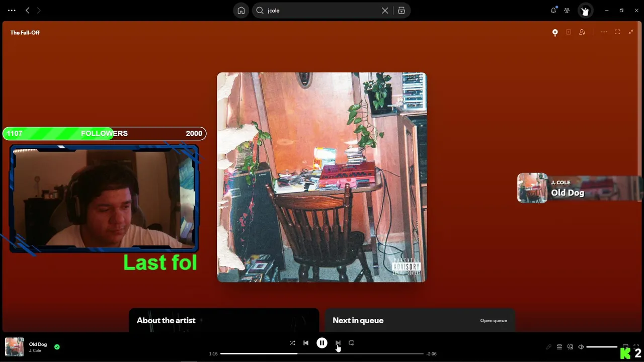Open more options in Now Playing view
The height and width of the screenshot is (362, 644).
click(x=604, y=32)
